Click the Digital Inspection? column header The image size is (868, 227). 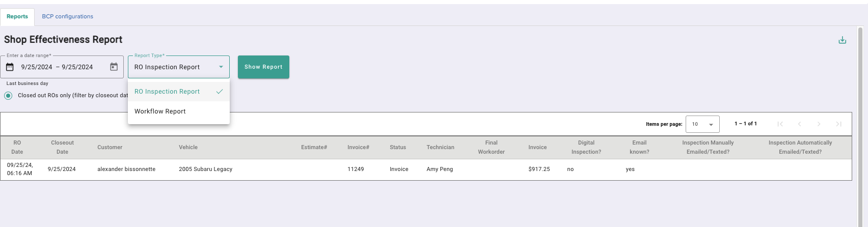pyautogui.click(x=586, y=147)
